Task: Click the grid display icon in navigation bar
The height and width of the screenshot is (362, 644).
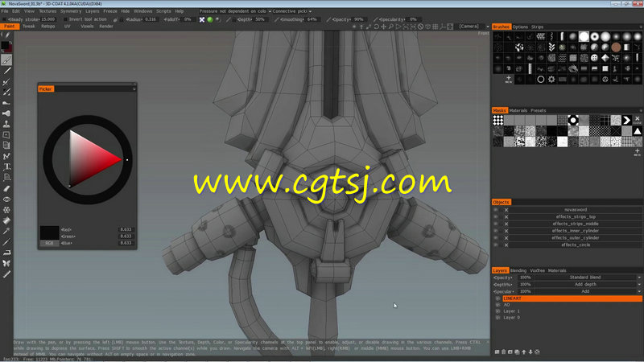Action: [x=436, y=27]
